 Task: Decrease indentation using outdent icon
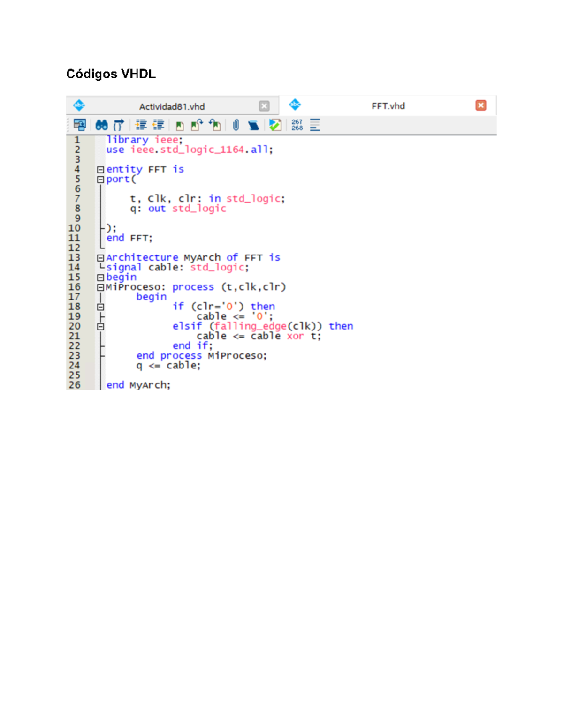[x=159, y=125]
